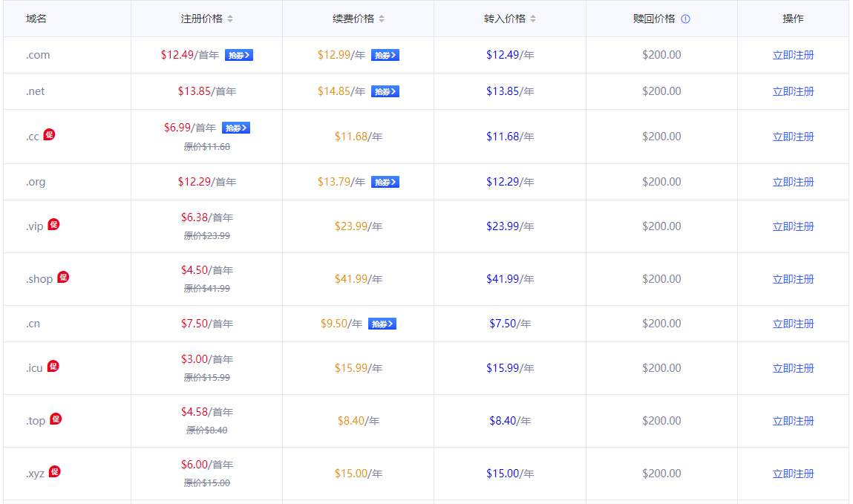Click 立即注册 for .top
The width and height of the screenshot is (853, 504).
[x=793, y=421]
